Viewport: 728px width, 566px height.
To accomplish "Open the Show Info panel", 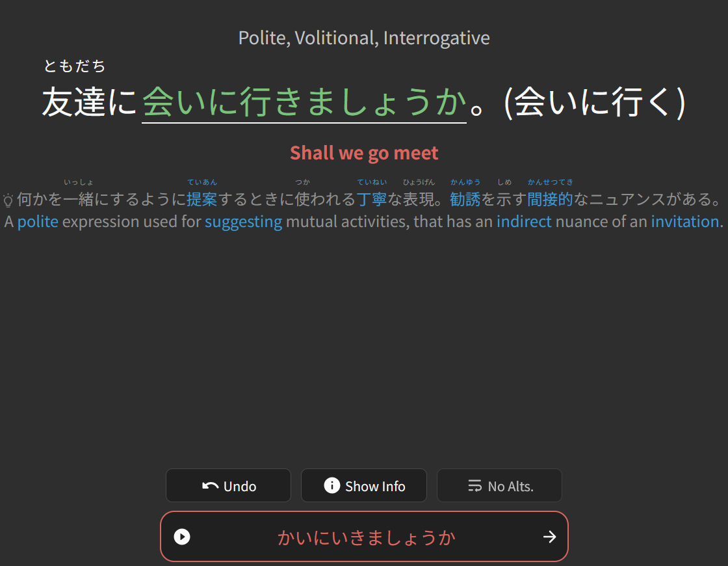I will click(364, 486).
